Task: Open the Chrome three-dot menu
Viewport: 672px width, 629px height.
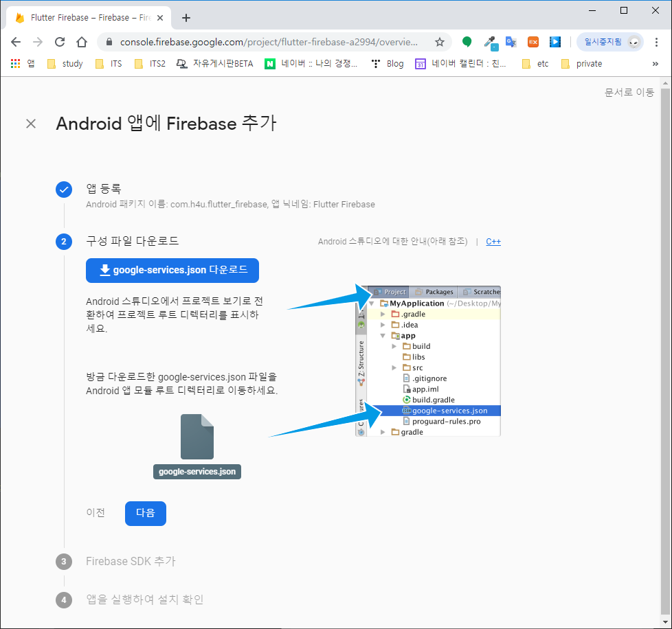Action: click(x=656, y=42)
